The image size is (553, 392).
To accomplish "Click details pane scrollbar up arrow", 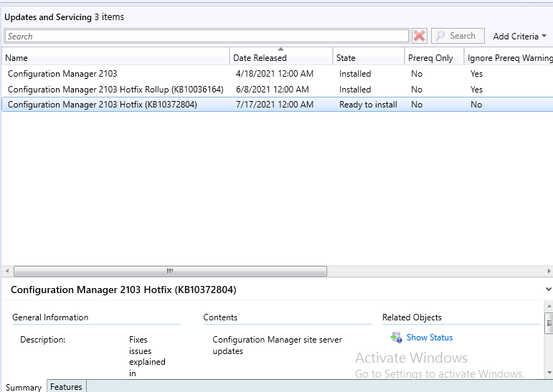I will pos(549,306).
